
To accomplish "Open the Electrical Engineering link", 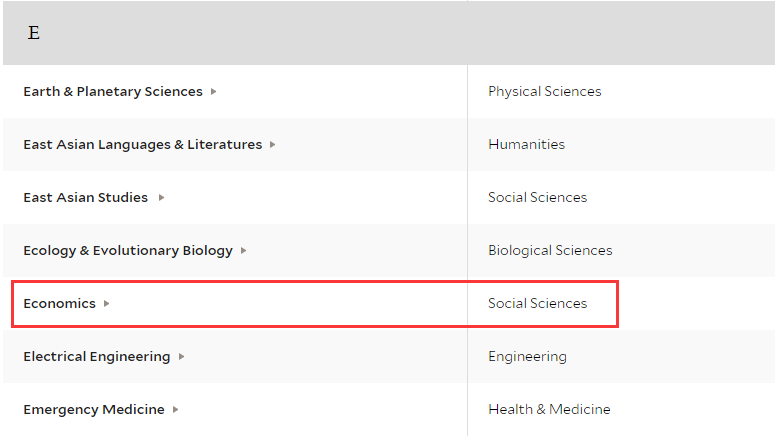I will click(x=96, y=357).
